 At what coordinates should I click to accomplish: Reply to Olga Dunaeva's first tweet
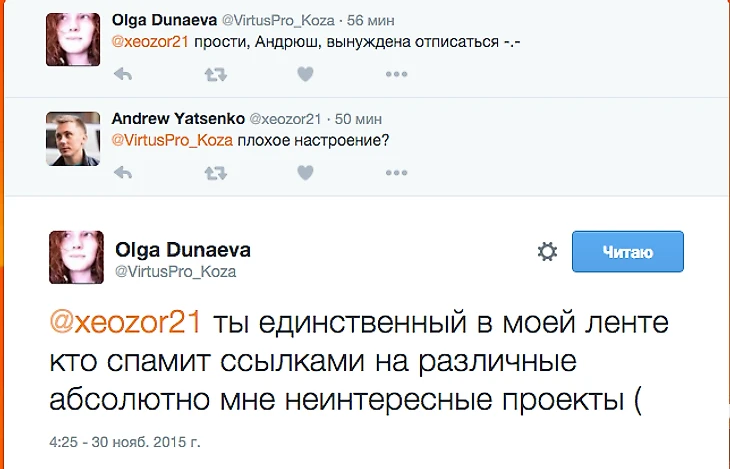coord(123,73)
